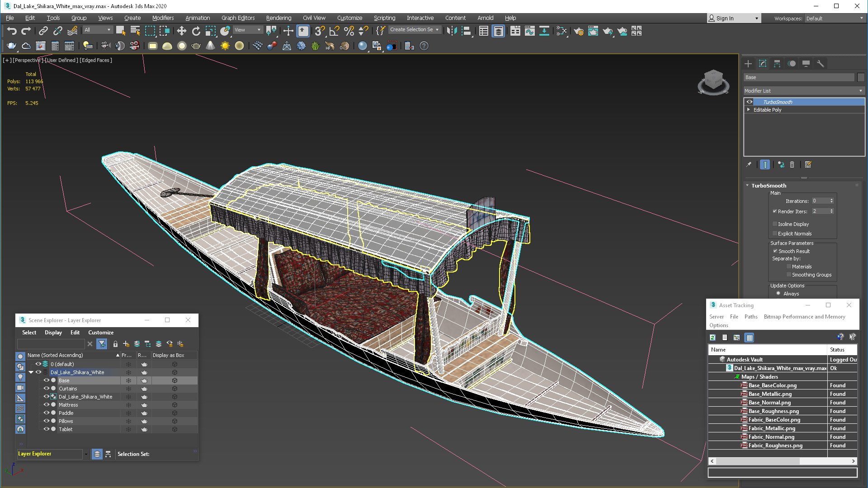Toggle the Angle Snap icon
Image resolution: width=868 pixels, height=488 pixels.
pos(334,31)
